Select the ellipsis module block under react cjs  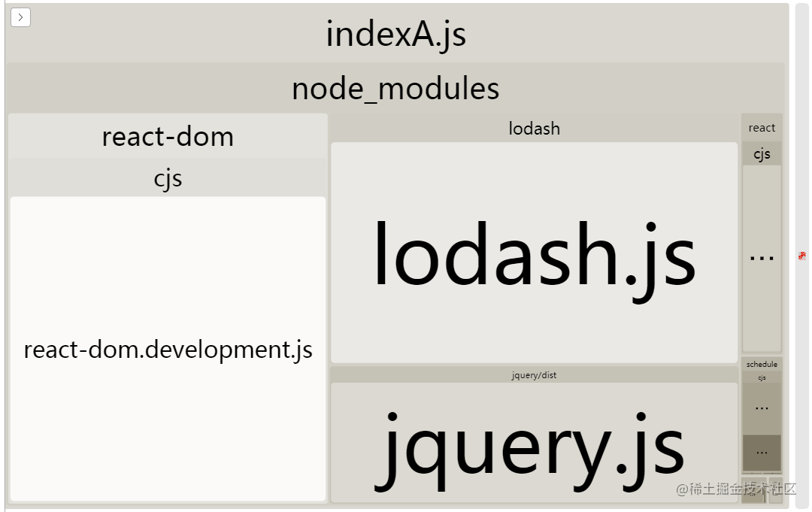pyautogui.click(x=762, y=259)
